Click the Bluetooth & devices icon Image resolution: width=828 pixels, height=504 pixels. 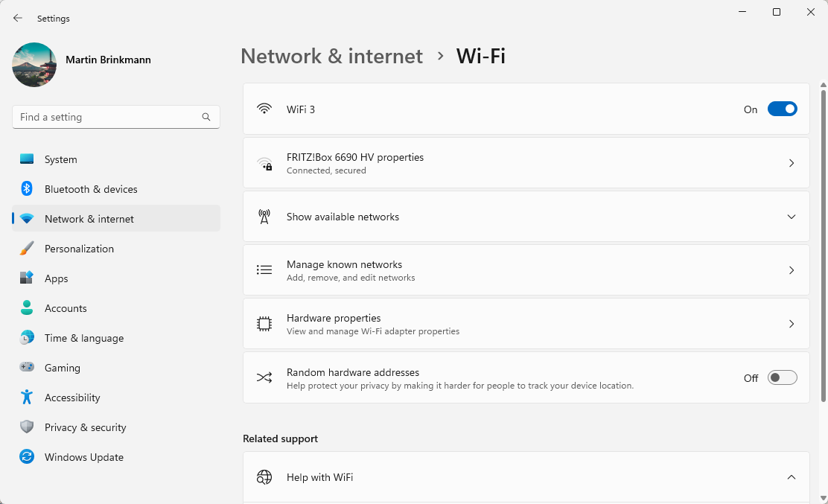click(x=27, y=189)
